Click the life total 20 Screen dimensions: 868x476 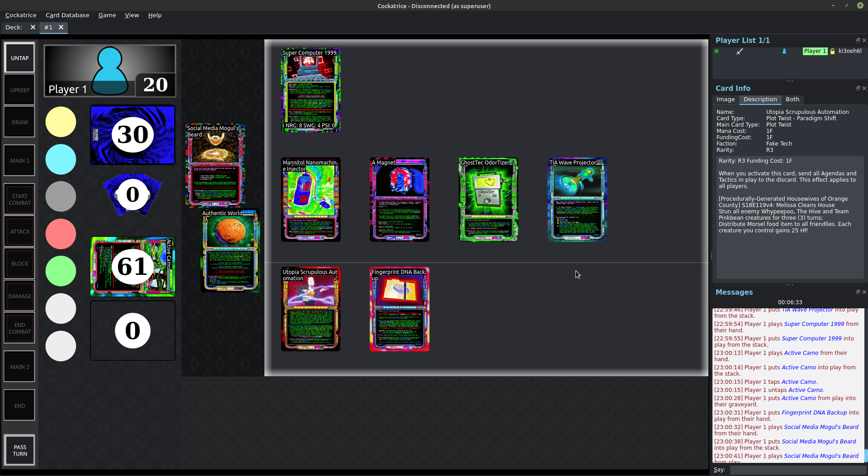[156, 85]
